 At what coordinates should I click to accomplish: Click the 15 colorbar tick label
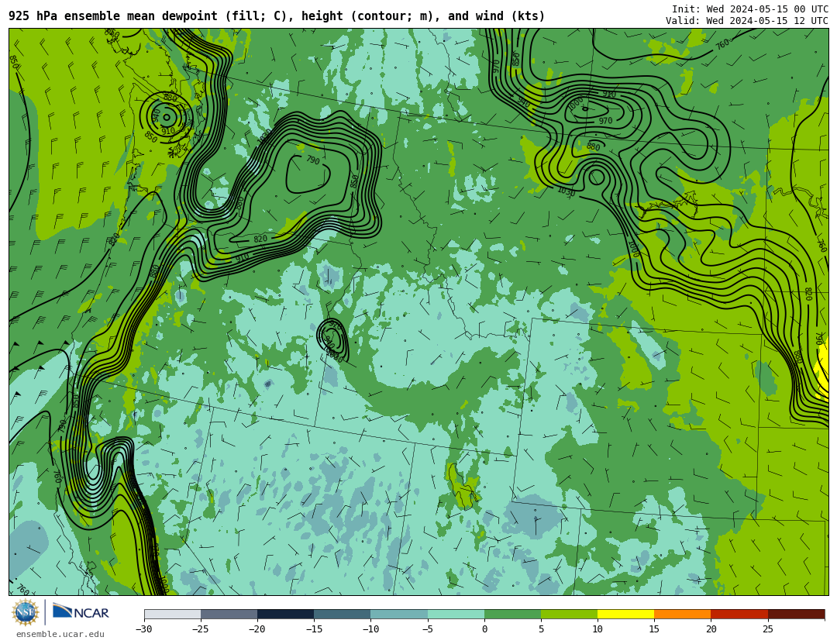pos(654,629)
